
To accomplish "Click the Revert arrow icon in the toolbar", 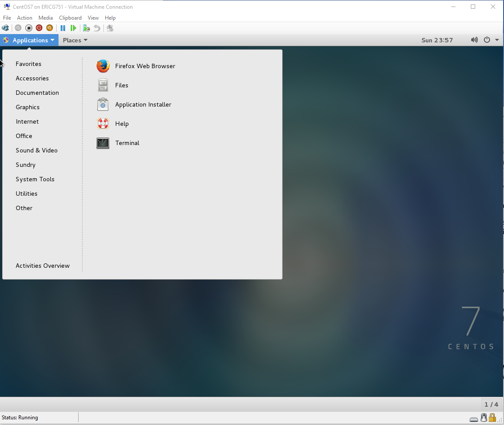I will (x=97, y=28).
